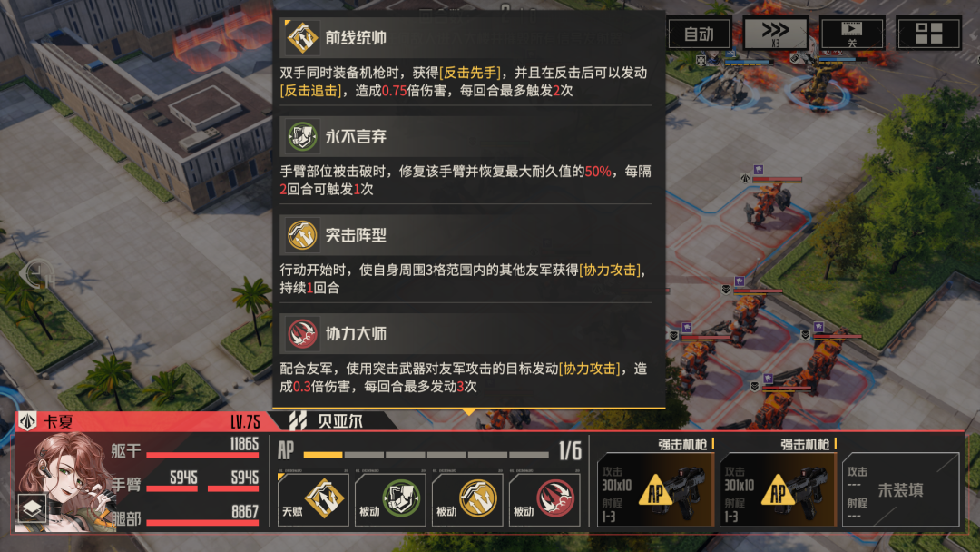Image resolution: width=980 pixels, height=552 pixels.
Task: Select the gold 突击阵型 passive skill icon
Action: [x=467, y=498]
